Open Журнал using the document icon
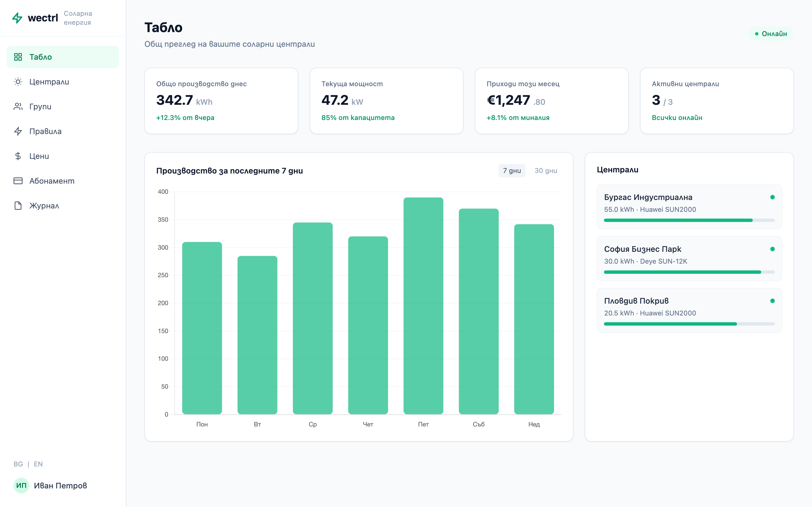Screen dimensions: 812x507 coord(18,206)
